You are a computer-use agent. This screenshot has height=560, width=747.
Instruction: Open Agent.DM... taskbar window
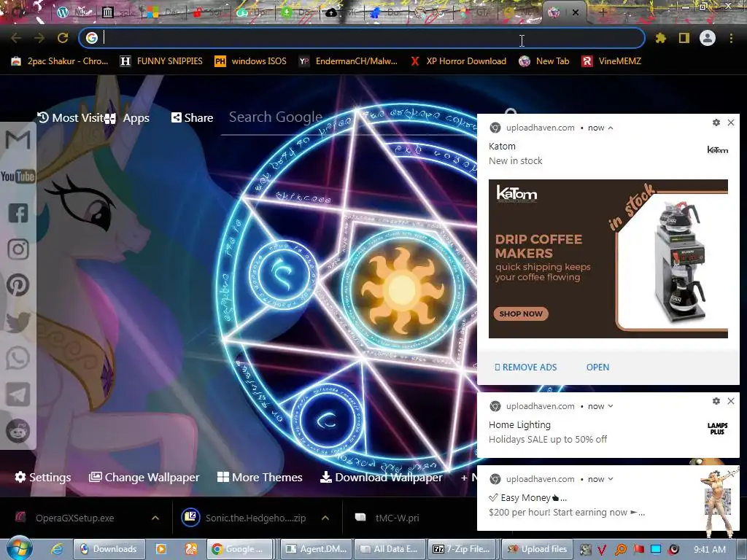[316, 549]
